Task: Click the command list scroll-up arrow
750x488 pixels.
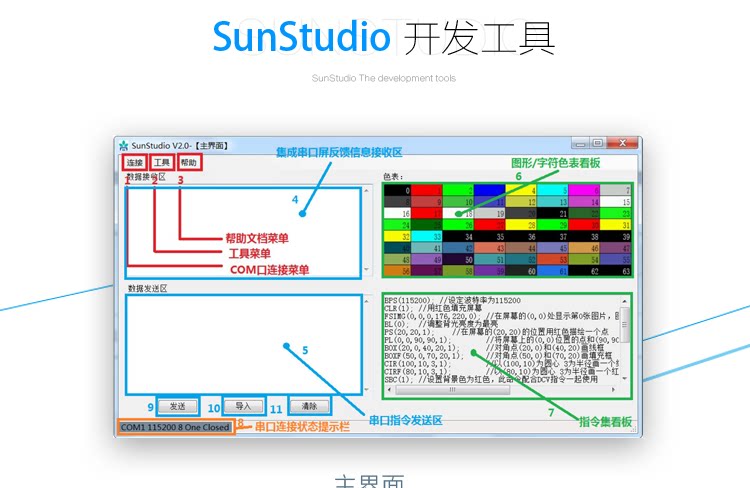Action: [x=624, y=301]
